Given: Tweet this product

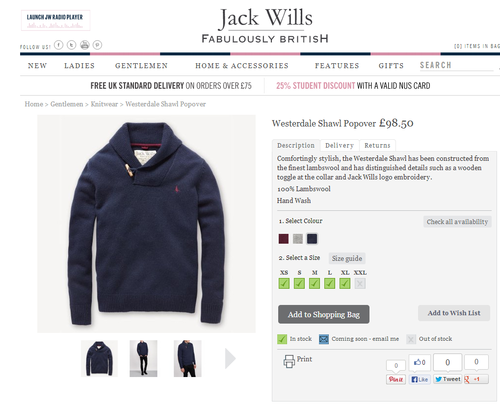Looking at the screenshot, I should coord(447,379).
